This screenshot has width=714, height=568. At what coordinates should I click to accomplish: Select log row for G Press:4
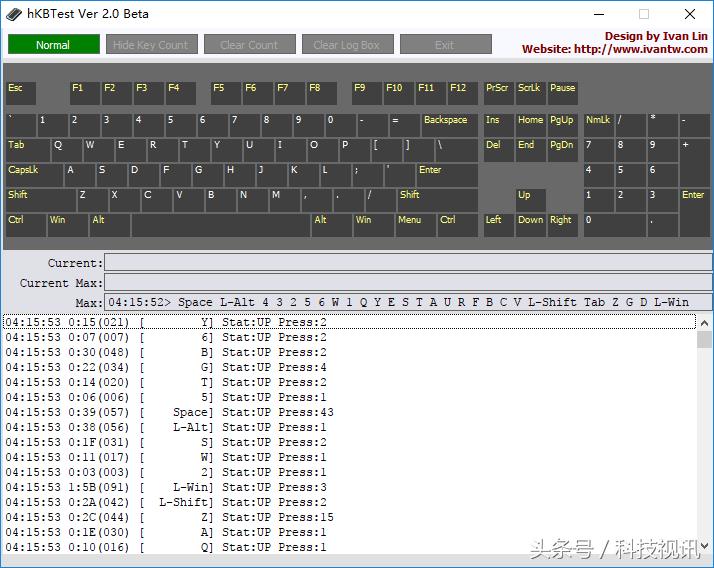pos(349,367)
